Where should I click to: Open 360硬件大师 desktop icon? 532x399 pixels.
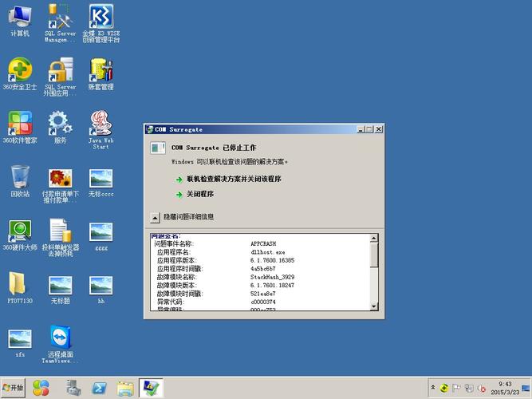coord(20,231)
